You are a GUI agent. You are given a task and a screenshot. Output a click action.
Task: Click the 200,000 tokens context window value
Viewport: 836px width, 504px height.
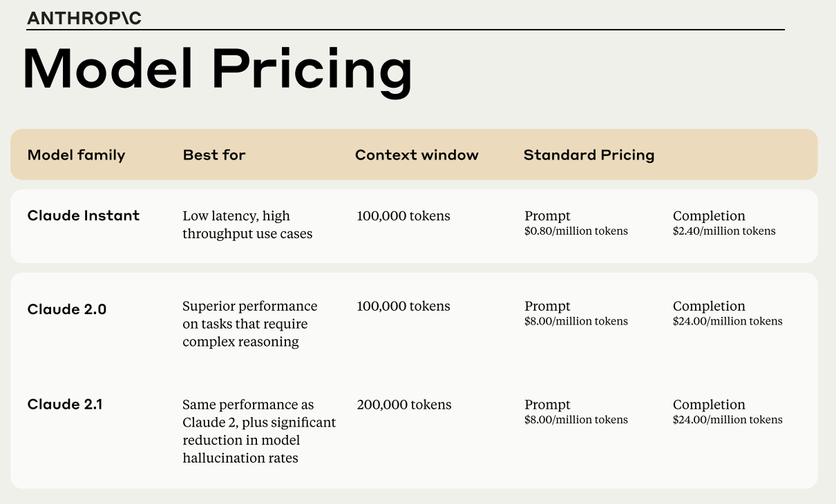click(404, 405)
